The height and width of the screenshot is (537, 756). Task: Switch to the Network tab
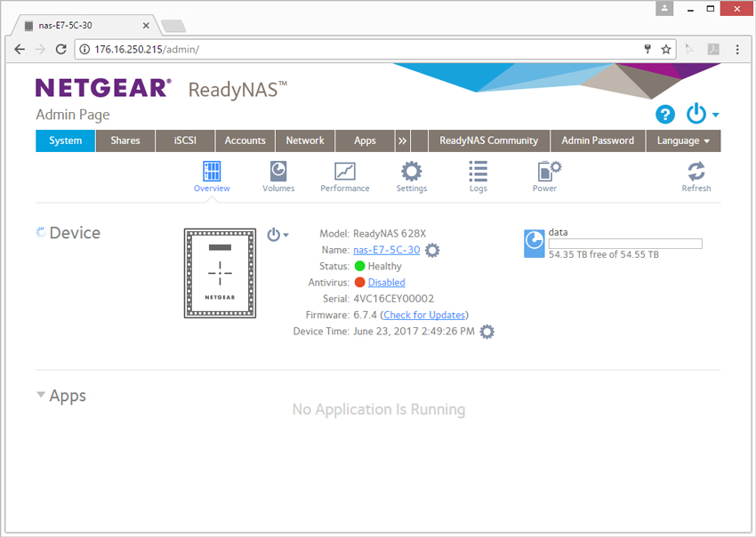pos(305,140)
